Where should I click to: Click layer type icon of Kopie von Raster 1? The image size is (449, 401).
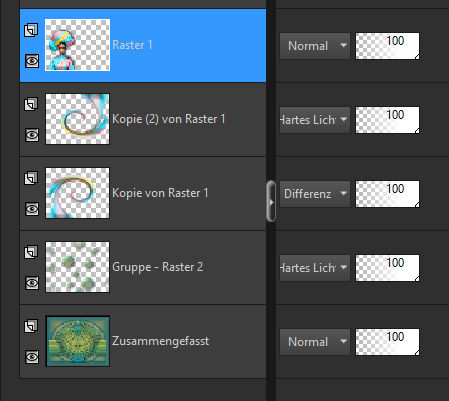coord(31,178)
